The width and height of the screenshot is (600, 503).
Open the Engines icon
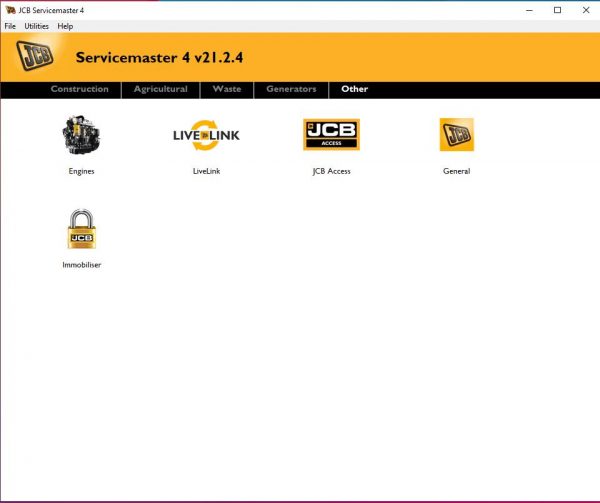tap(81, 135)
